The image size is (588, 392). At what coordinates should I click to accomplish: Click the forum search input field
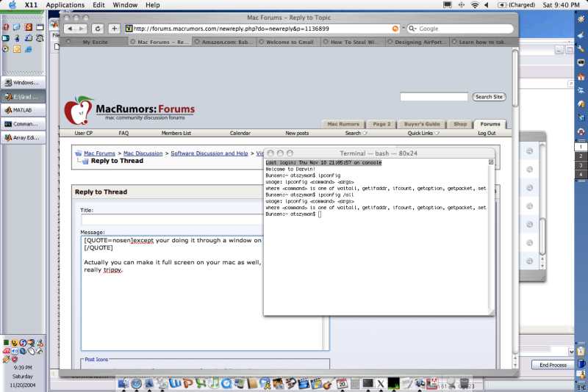tap(434, 97)
